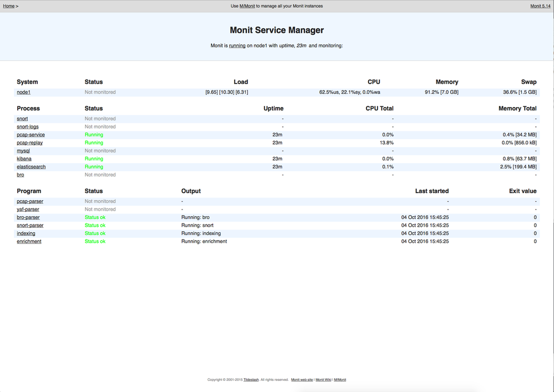View the mysql process status page
This screenshot has width=554, height=392.
pyautogui.click(x=22, y=150)
